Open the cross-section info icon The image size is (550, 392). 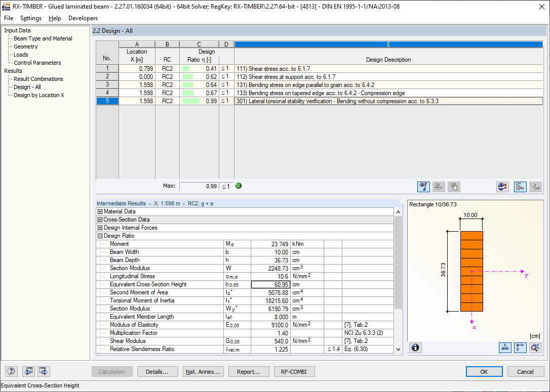pyautogui.click(x=415, y=347)
